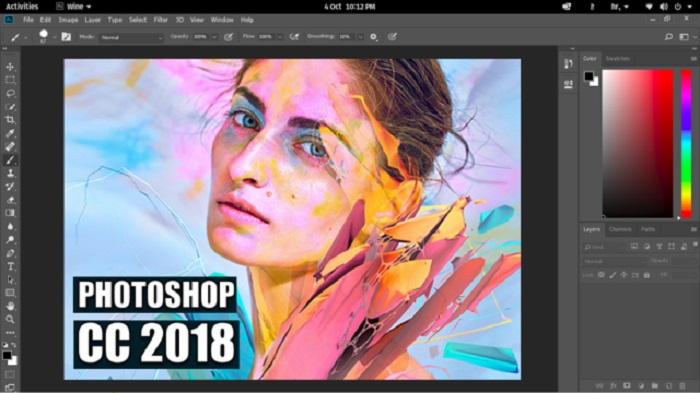Open the tool preset picker arrow
Screen dimensions: 700x393
[25, 38]
